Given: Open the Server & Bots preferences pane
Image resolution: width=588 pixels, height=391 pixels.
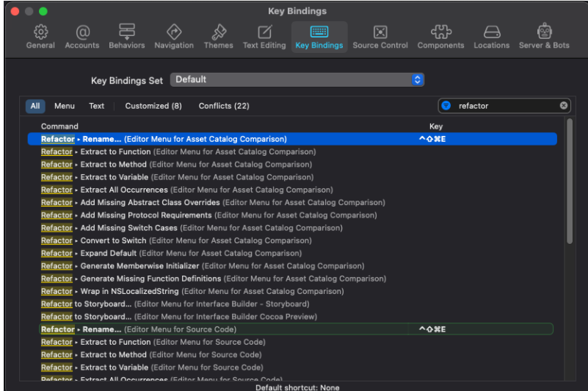Looking at the screenshot, I should pos(544,37).
